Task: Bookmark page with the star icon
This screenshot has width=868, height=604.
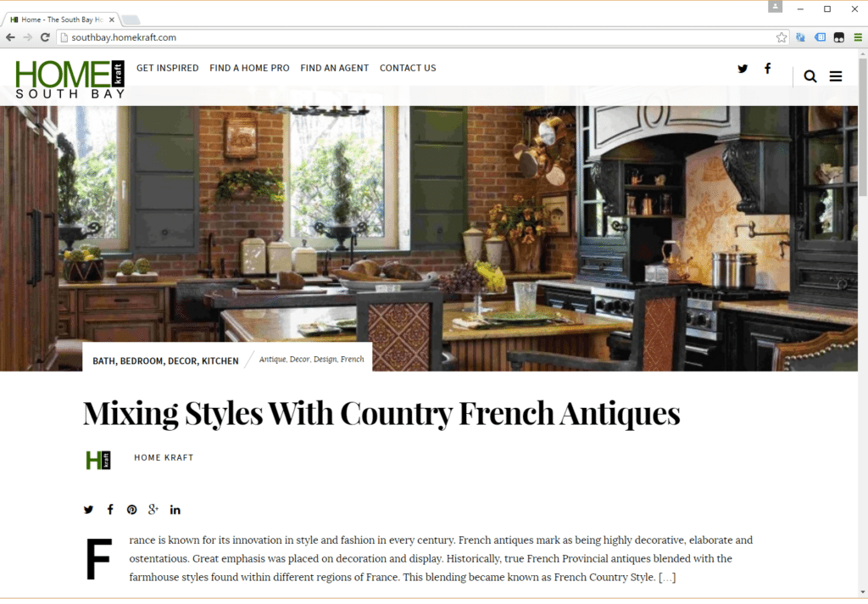Action: (x=781, y=37)
